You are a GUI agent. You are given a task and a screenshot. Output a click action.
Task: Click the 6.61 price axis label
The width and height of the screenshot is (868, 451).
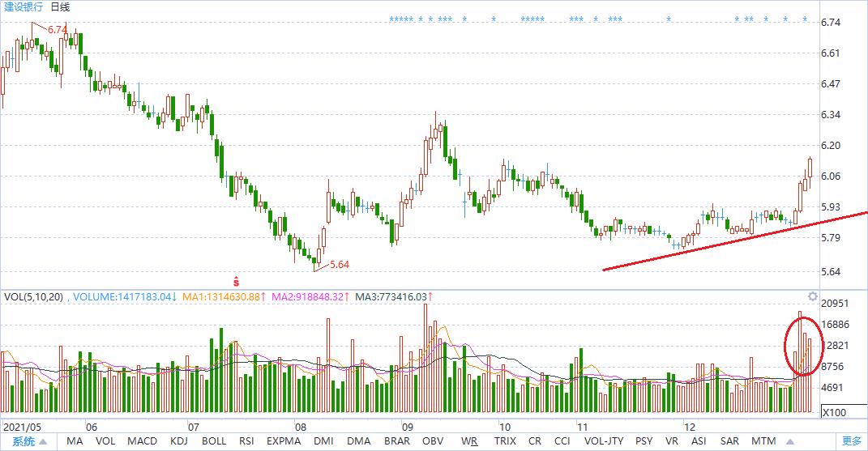pyautogui.click(x=831, y=53)
